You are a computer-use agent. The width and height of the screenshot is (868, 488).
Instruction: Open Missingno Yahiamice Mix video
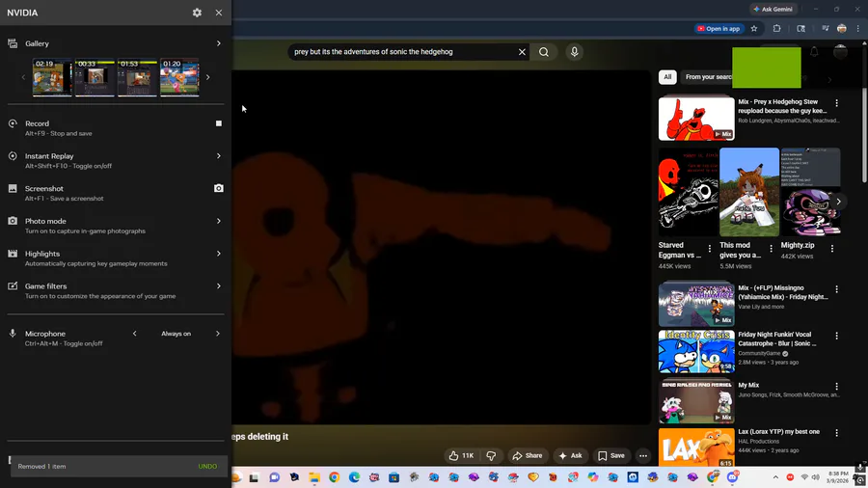[x=696, y=305]
